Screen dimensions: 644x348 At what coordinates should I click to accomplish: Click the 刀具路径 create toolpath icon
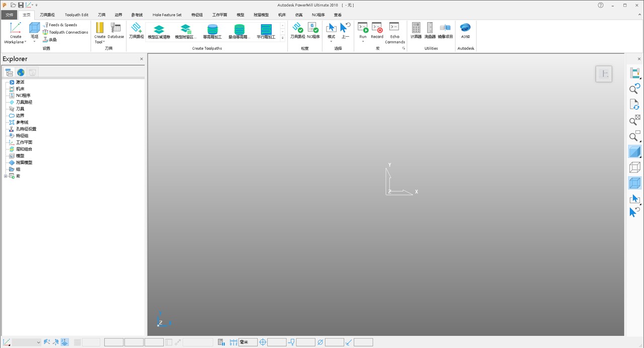[136, 28]
